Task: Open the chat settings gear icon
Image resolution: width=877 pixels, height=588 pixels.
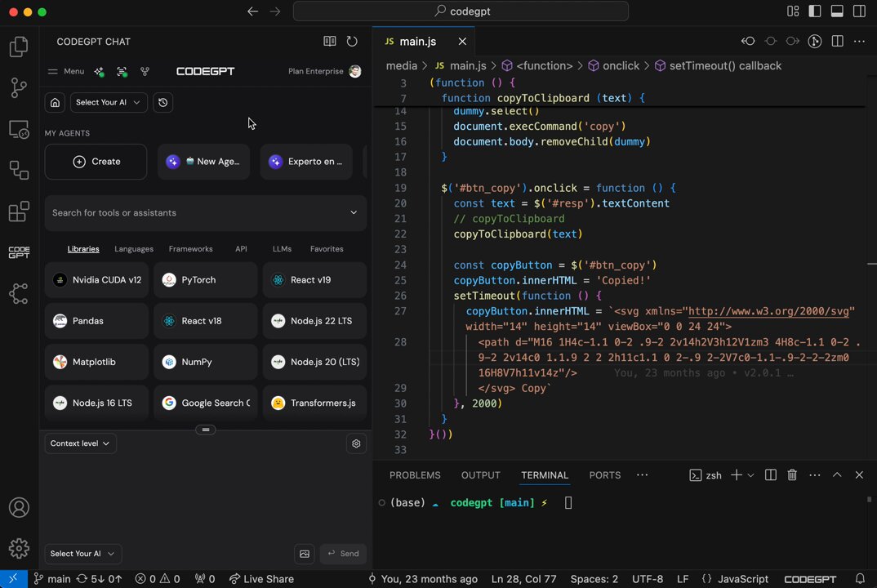Action: click(x=356, y=443)
